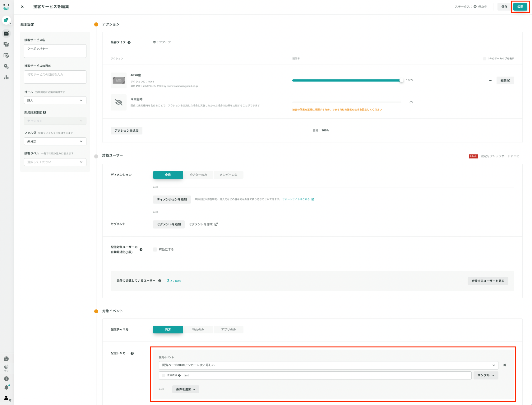Select the ビジターのみ dimension tab

click(198, 175)
